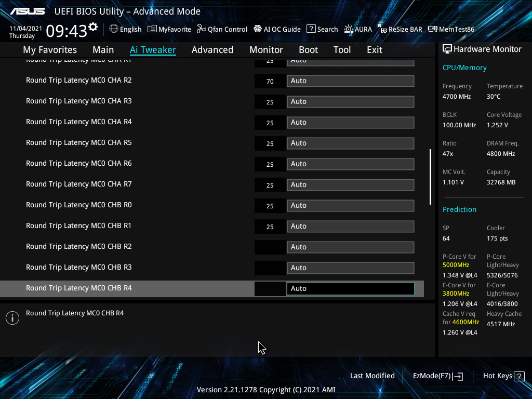Open AURA lighting icon
532x399 pixels.
tap(349, 29)
